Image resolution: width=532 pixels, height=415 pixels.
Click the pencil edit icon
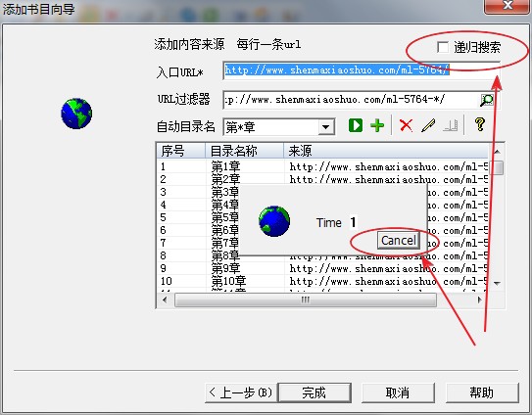click(428, 125)
